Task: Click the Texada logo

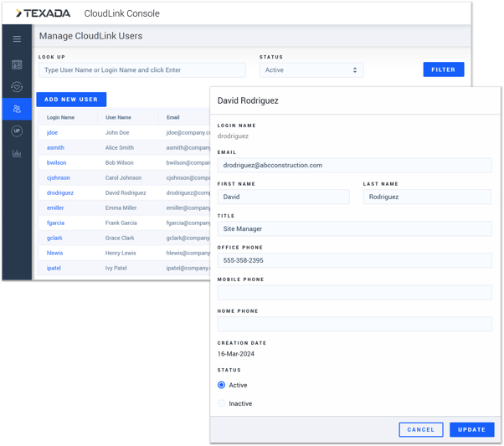Action: point(44,13)
